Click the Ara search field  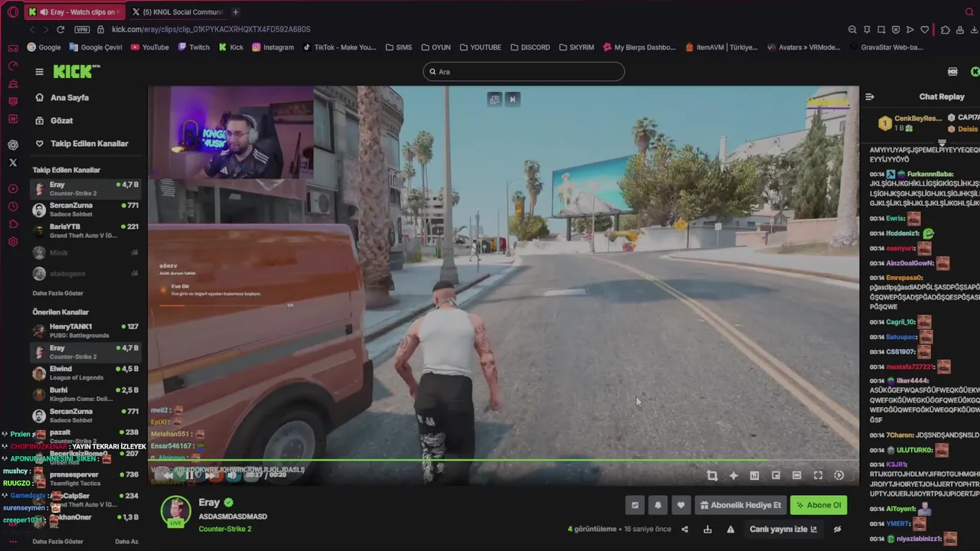click(524, 72)
